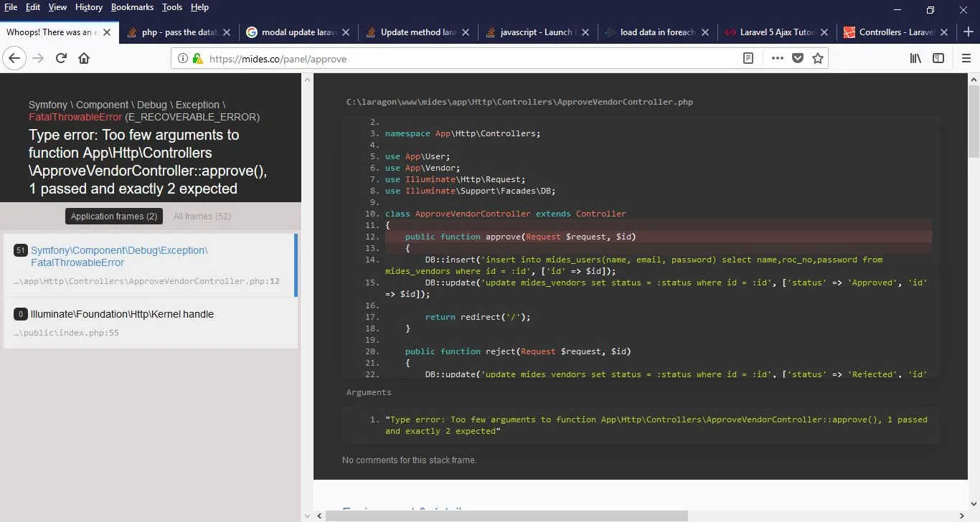This screenshot has height=522, width=980.
Task: Close the 'modal update laravel' tab
Action: 345,32
